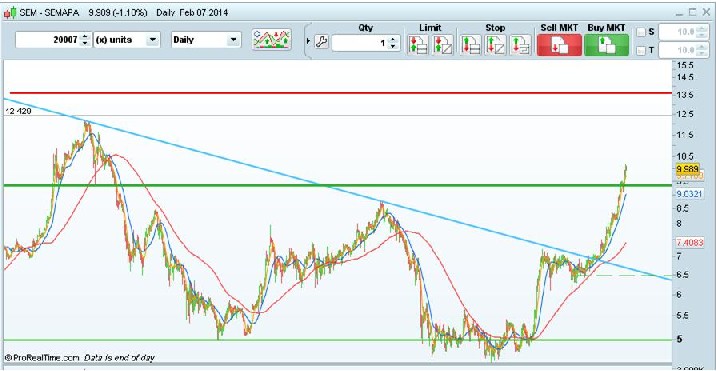Click the green Buy MKT button

[606, 45]
